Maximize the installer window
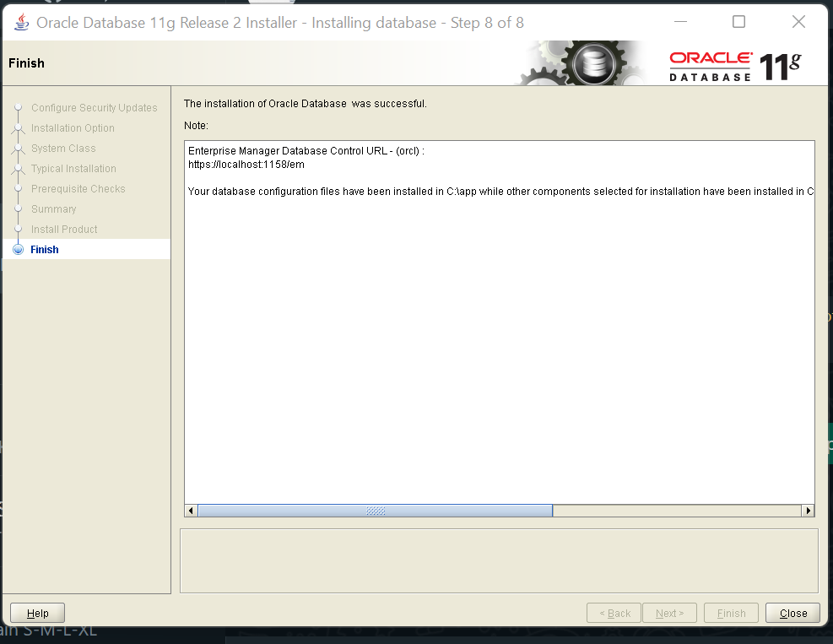Viewport: 833px width, 644px height. click(x=738, y=22)
